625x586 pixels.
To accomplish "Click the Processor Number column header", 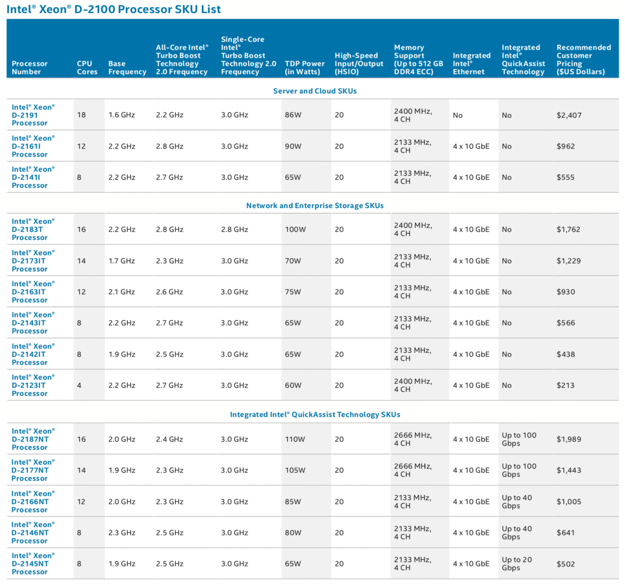I will pos(30,67).
